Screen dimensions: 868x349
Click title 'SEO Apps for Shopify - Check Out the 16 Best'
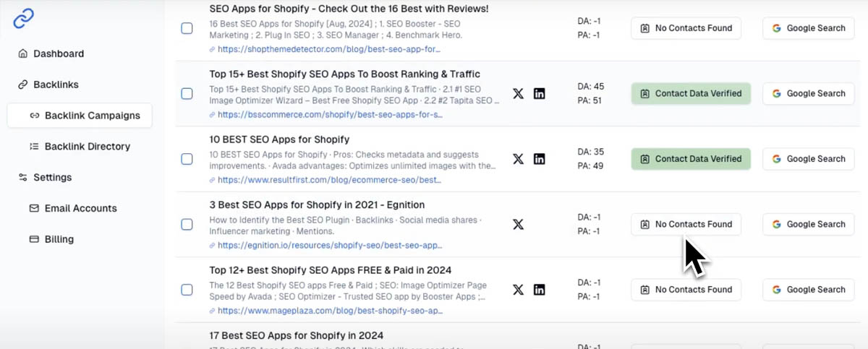[349, 9]
